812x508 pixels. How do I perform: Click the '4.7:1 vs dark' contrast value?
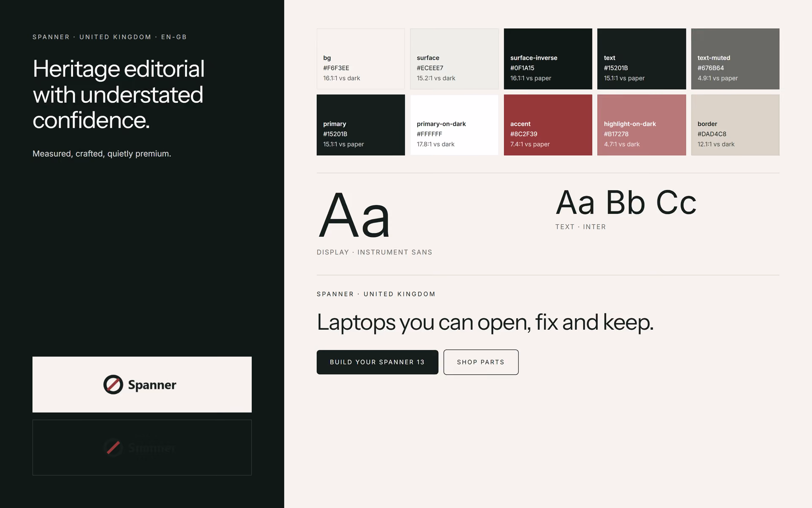click(x=622, y=144)
